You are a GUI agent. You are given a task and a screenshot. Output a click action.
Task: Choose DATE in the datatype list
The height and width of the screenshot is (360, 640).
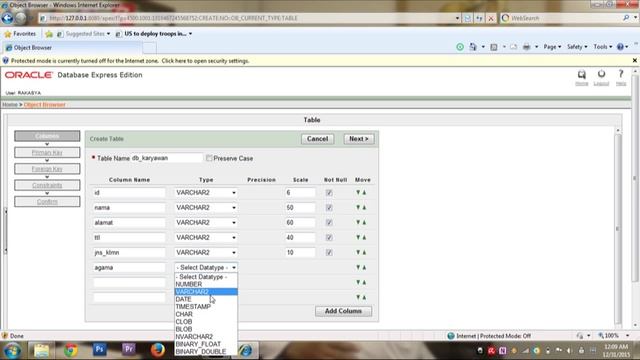tap(206, 299)
